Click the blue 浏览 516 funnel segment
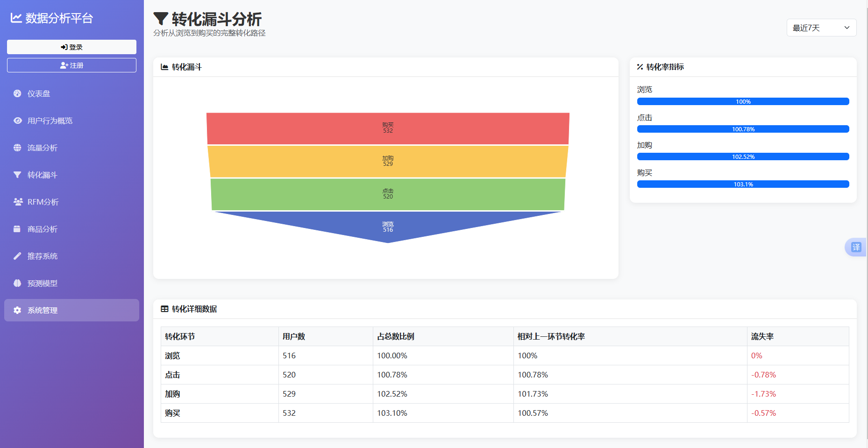868x448 pixels. [388, 226]
